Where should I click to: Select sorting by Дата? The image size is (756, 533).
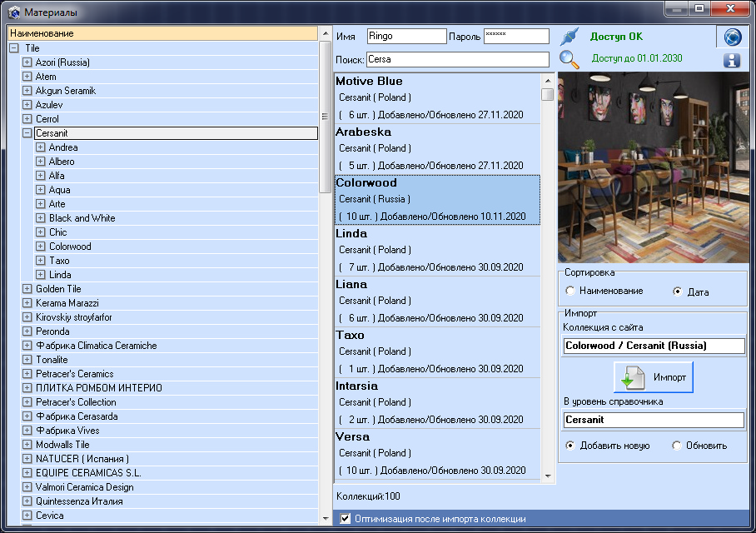tap(678, 291)
